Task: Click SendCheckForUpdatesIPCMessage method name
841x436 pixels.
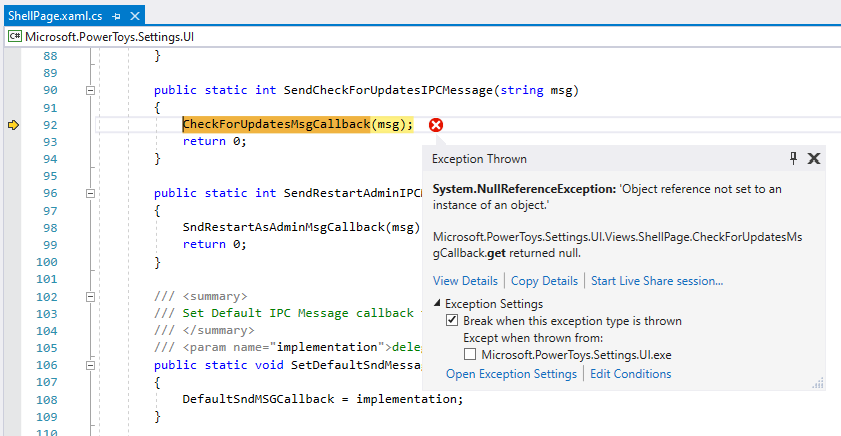Action: pos(388,90)
